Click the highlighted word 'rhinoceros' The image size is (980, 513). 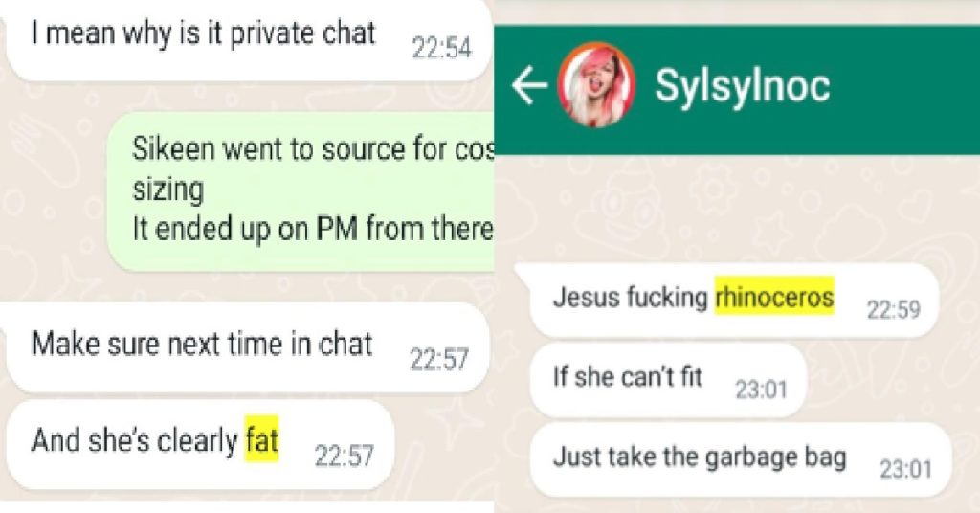(x=774, y=297)
